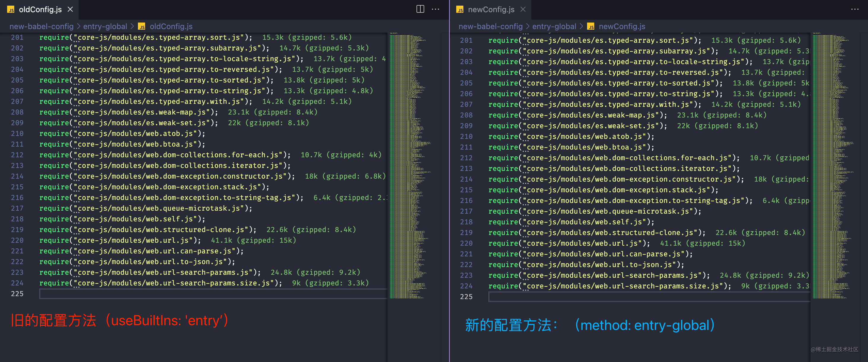Click line number 210 in oldConfig.js gutter

click(17, 134)
